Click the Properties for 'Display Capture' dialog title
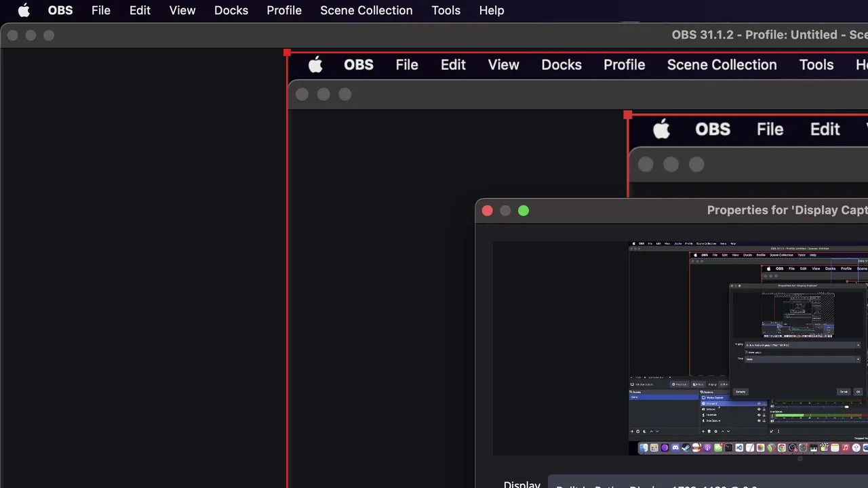 (787, 210)
